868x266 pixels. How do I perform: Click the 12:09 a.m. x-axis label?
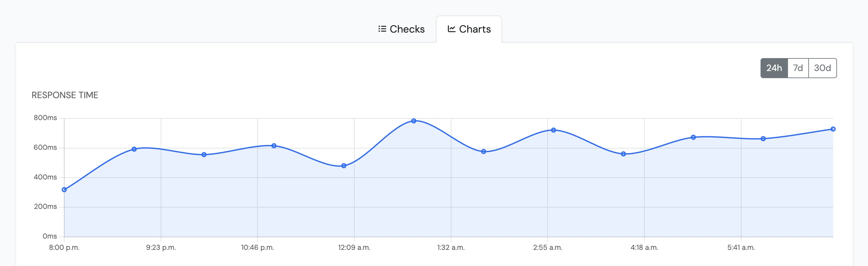354,248
